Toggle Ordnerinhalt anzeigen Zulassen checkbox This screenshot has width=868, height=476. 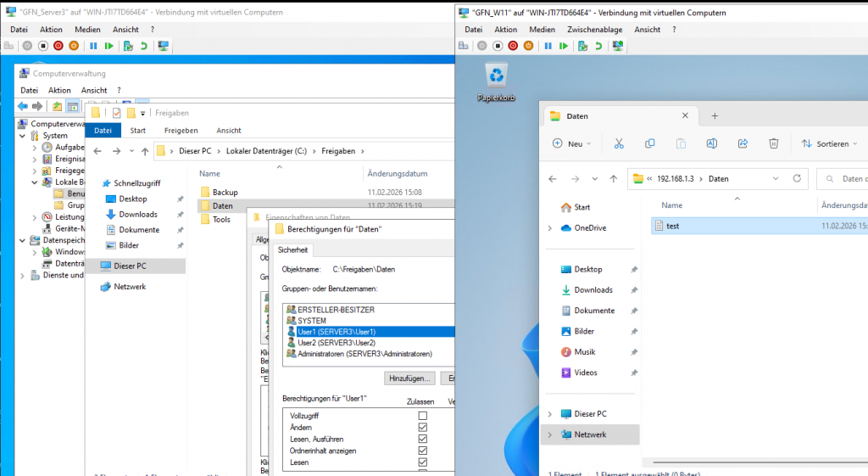422,451
